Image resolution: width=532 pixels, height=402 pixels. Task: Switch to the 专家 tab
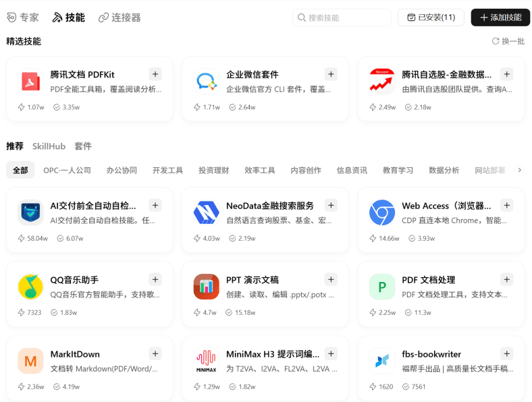pos(23,18)
